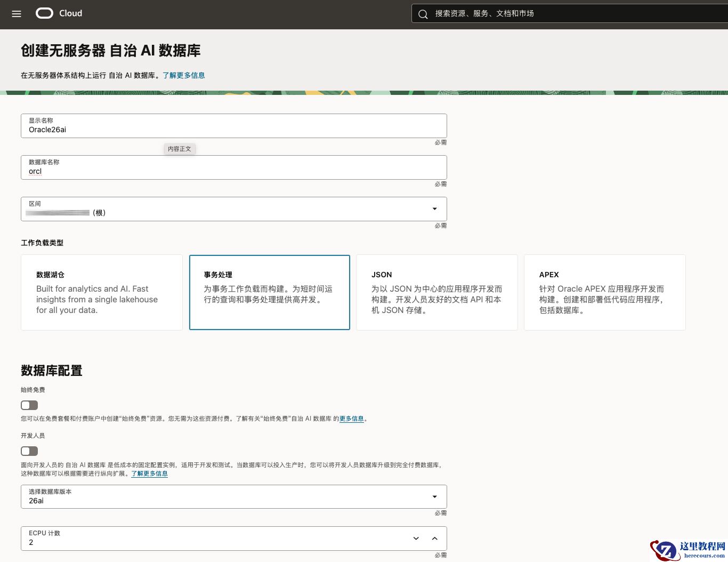Open the 区间 compartment dropdown
This screenshot has width=728, height=562.
[x=233, y=209]
